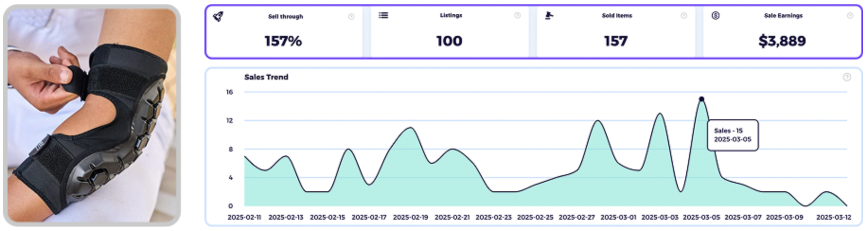Open the help icon on Sold Items card

click(683, 16)
